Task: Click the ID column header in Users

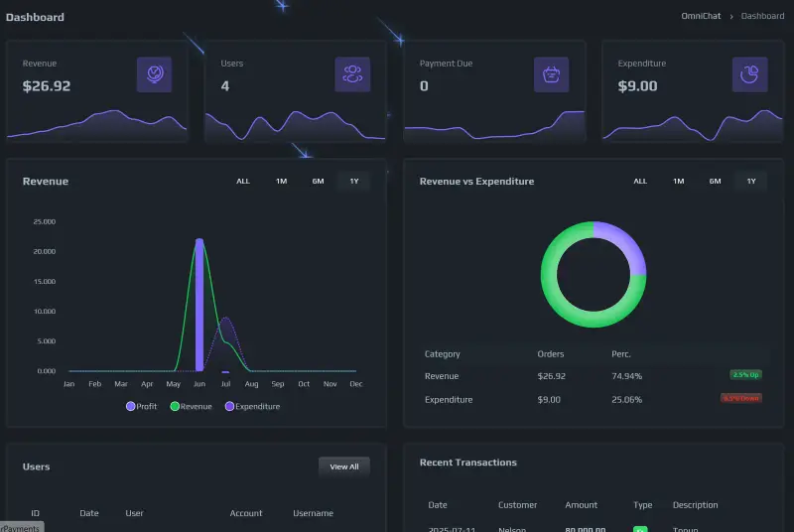Action: click(x=35, y=513)
